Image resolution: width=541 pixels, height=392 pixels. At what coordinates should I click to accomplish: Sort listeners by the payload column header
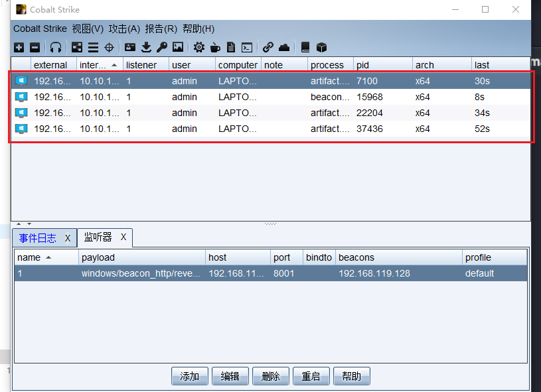(x=142, y=257)
